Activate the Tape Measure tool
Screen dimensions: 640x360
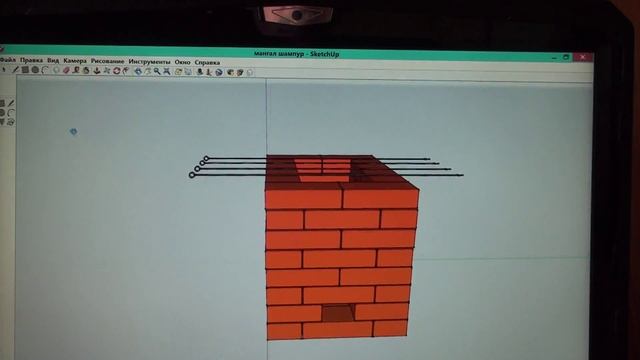[76, 71]
